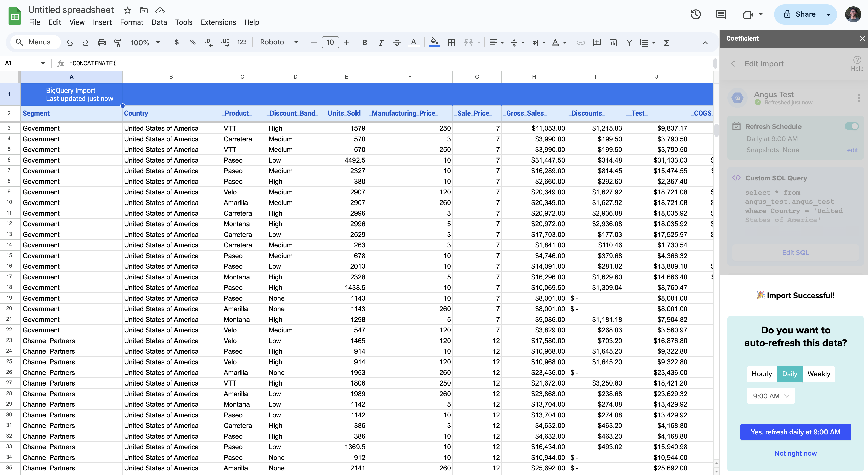Open the Edit menu
Screen dimensions: 868x475
tap(55, 22)
